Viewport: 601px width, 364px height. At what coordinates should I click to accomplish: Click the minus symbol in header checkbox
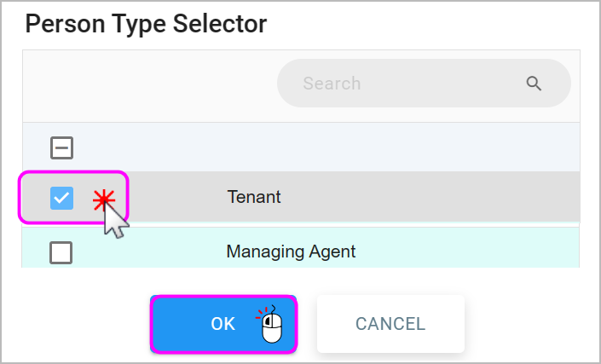[61, 147]
